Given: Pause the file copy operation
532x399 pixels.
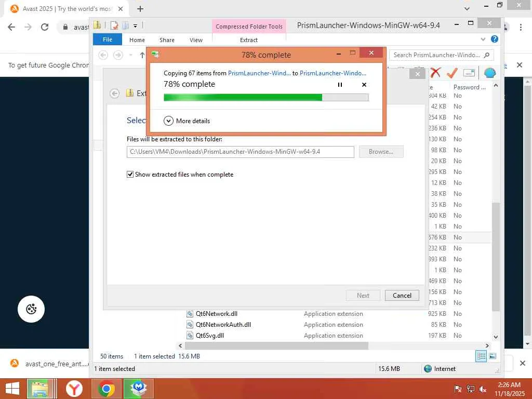Looking at the screenshot, I should pos(340,85).
